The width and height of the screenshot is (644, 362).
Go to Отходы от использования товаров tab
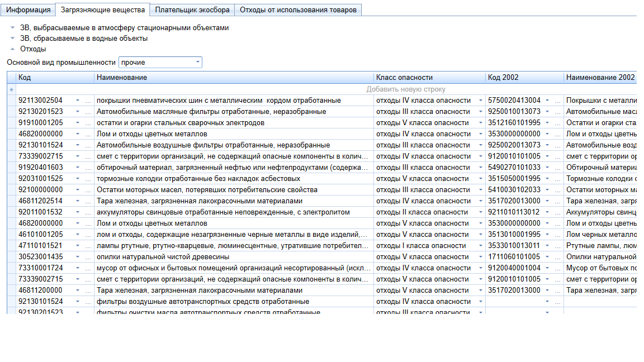click(298, 10)
